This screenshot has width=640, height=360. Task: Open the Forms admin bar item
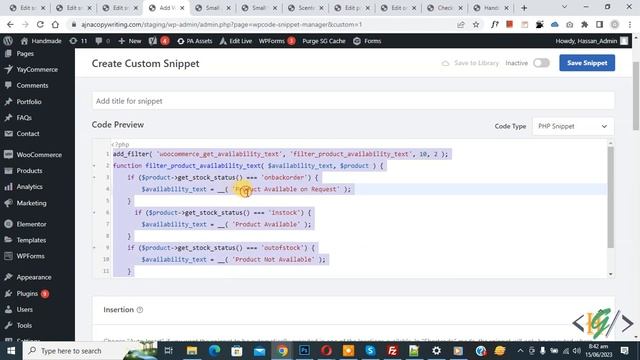(x=367, y=41)
